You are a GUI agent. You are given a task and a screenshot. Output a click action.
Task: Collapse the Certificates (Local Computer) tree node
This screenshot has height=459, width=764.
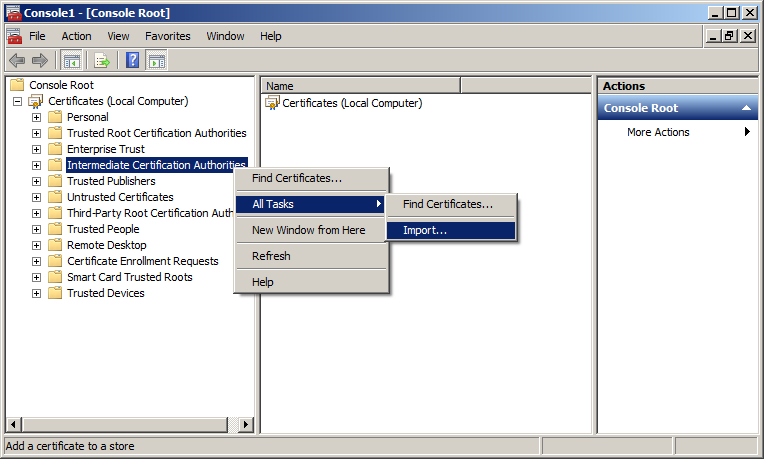17,101
